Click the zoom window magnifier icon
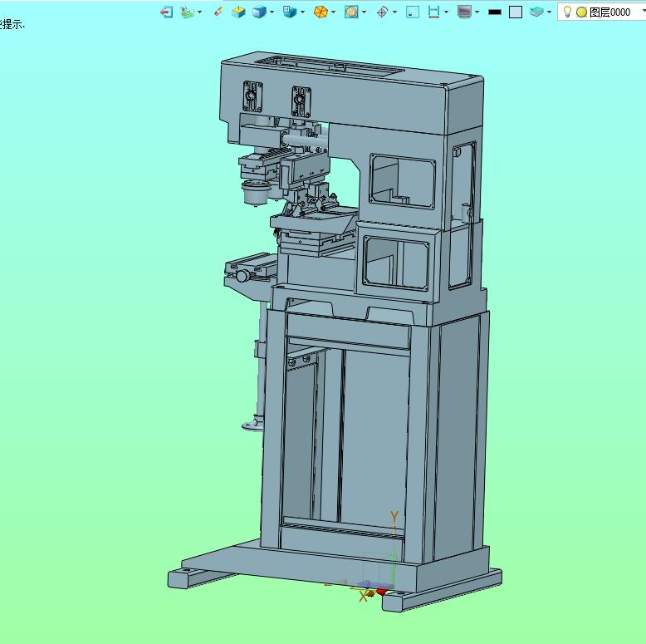The image size is (646, 644). pyautogui.click(x=351, y=12)
